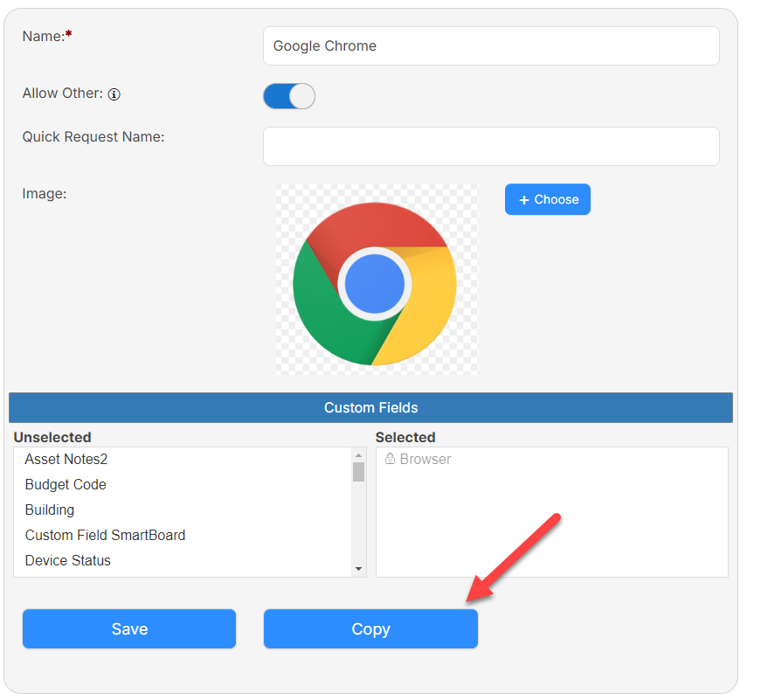Toggle the Allow Other switch
The height and width of the screenshot is (700, 768).
[x=289, y=96]
